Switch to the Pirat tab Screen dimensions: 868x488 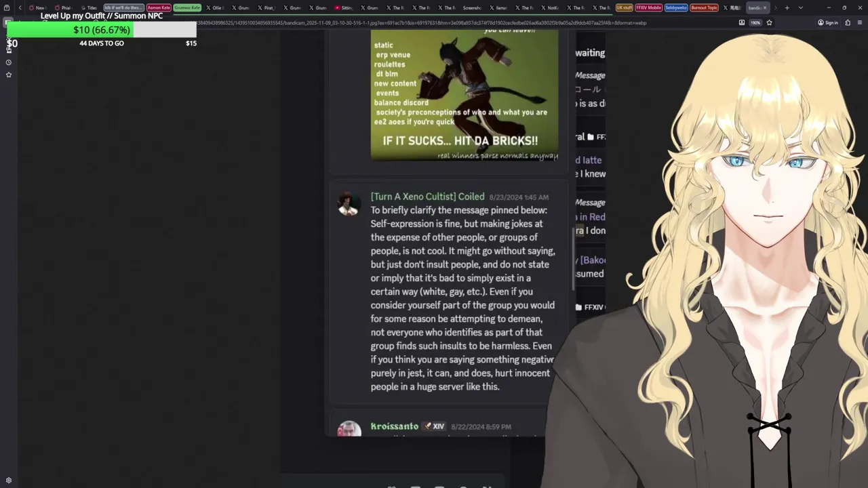266,7
